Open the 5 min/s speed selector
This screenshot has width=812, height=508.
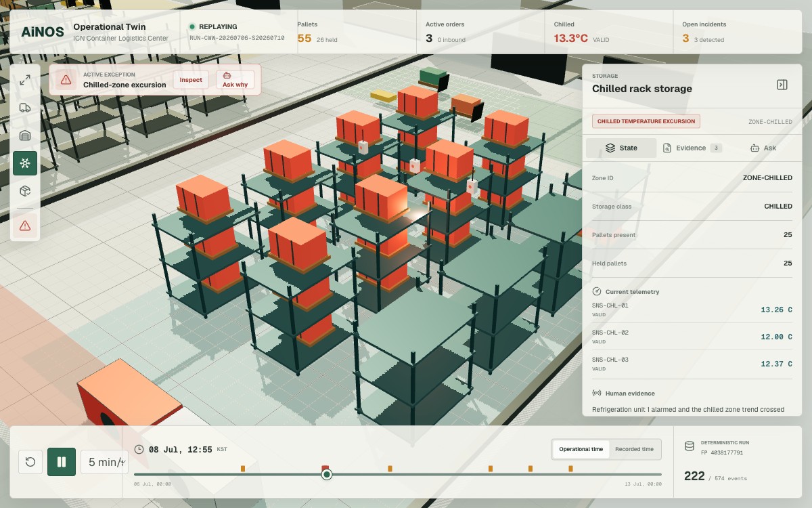point(104,462)
